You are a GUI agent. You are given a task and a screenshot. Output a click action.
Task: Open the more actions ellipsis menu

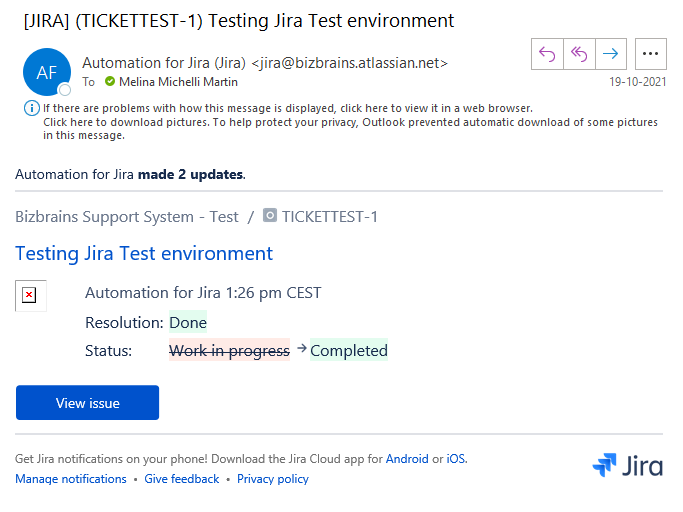pyautogui.click(x=650, y=54)
